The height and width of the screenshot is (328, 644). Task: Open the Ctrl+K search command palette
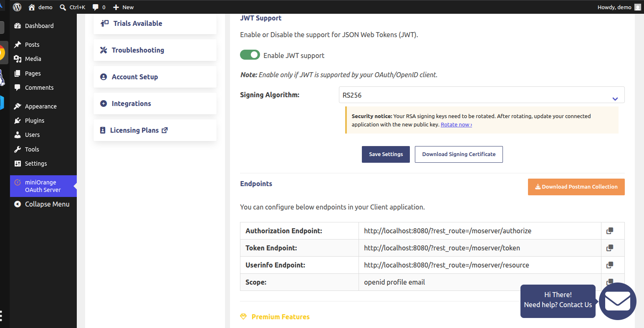73,7
